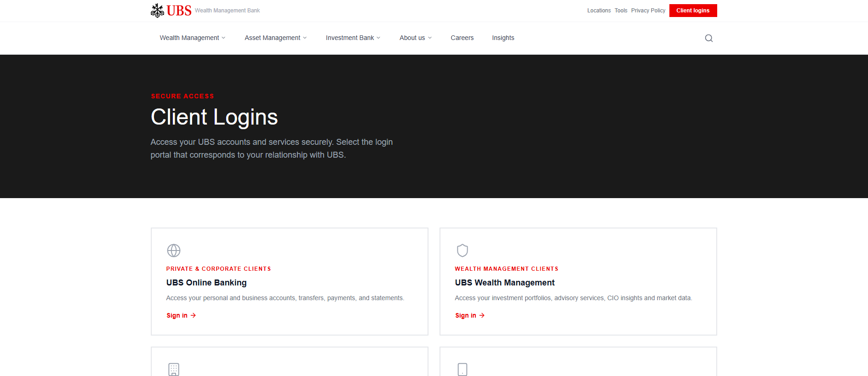Click the investment portfolios description text

573,298
